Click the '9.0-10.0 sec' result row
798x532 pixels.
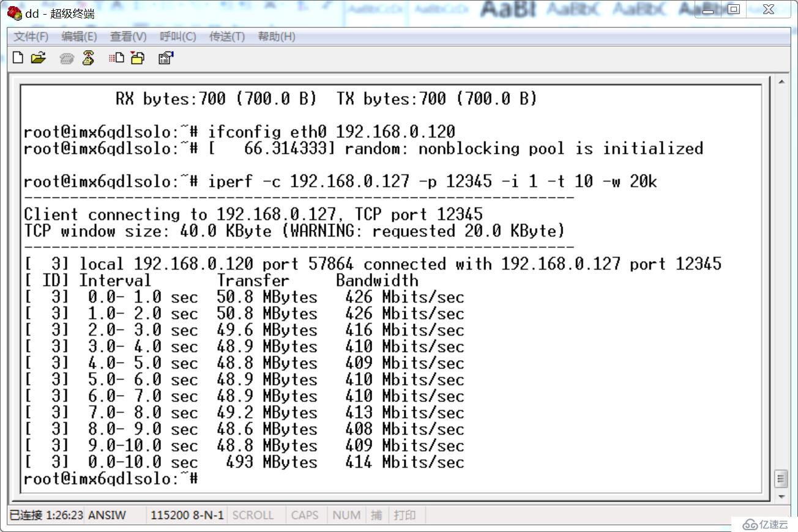[244, 446]
